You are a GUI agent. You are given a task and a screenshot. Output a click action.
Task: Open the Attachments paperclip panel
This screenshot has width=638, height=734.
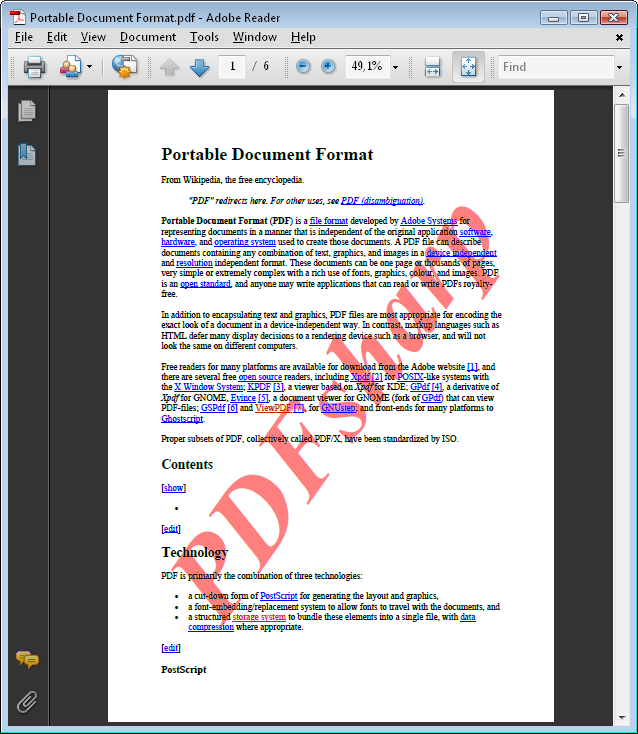coord(27,701)
